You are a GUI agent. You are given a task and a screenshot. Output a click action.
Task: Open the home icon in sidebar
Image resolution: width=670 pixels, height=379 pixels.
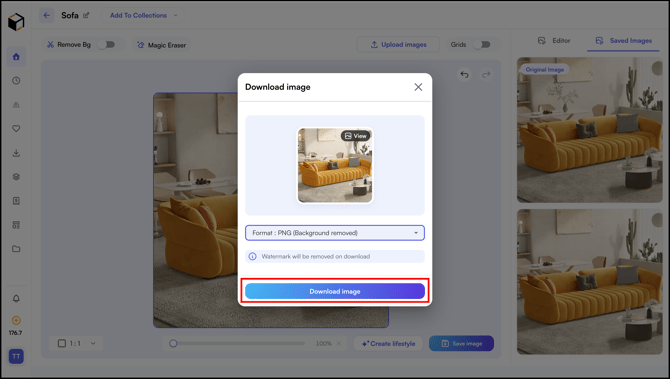pos(16,56)
